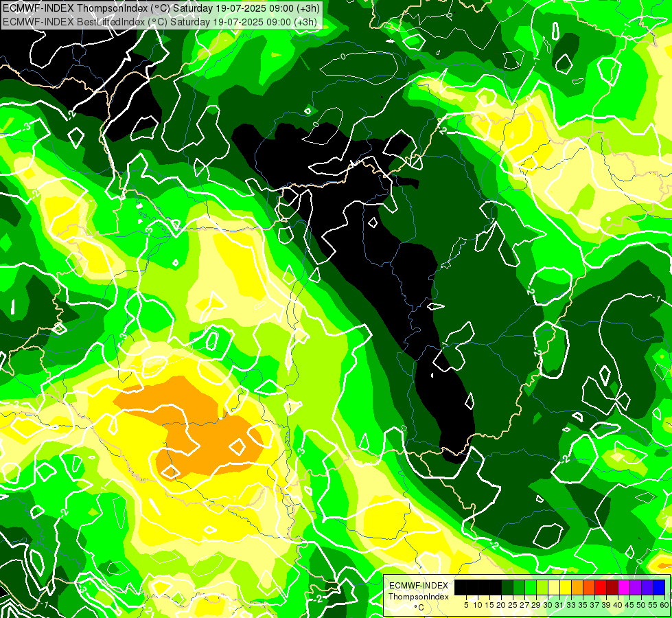
Task: Click the legend scale value 29
Action: (x=537, y=605)
